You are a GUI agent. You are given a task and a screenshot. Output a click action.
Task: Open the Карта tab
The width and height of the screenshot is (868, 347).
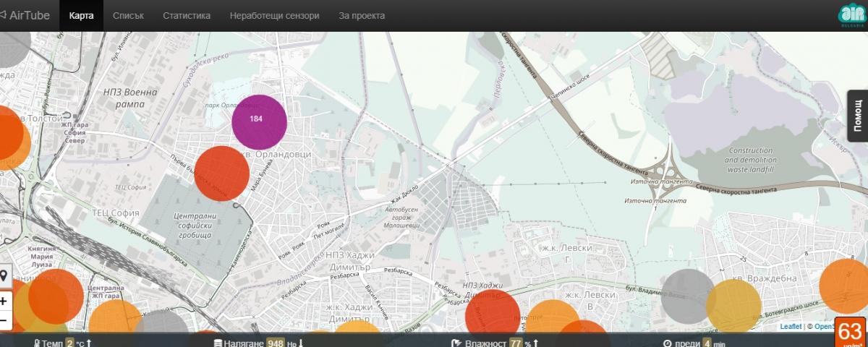click(81, 15)
